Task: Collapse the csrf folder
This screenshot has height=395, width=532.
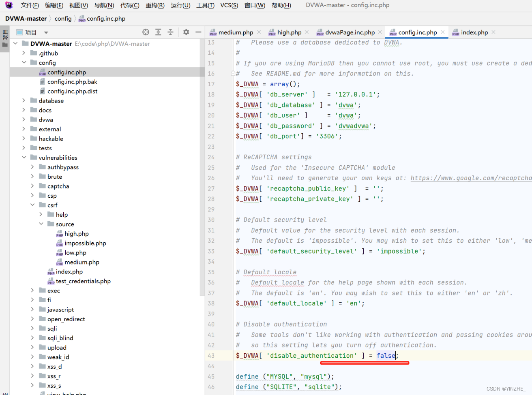Action: [32, 205]
